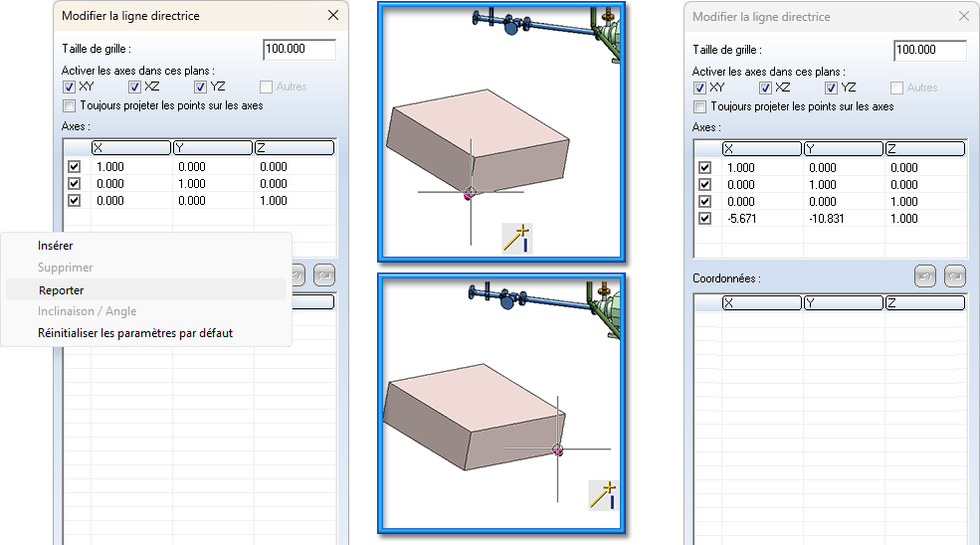Uncheck first axis row checkbox in right dialog
Image resolution: width=980 pixels, height=545 pixels.
(705, 167)
